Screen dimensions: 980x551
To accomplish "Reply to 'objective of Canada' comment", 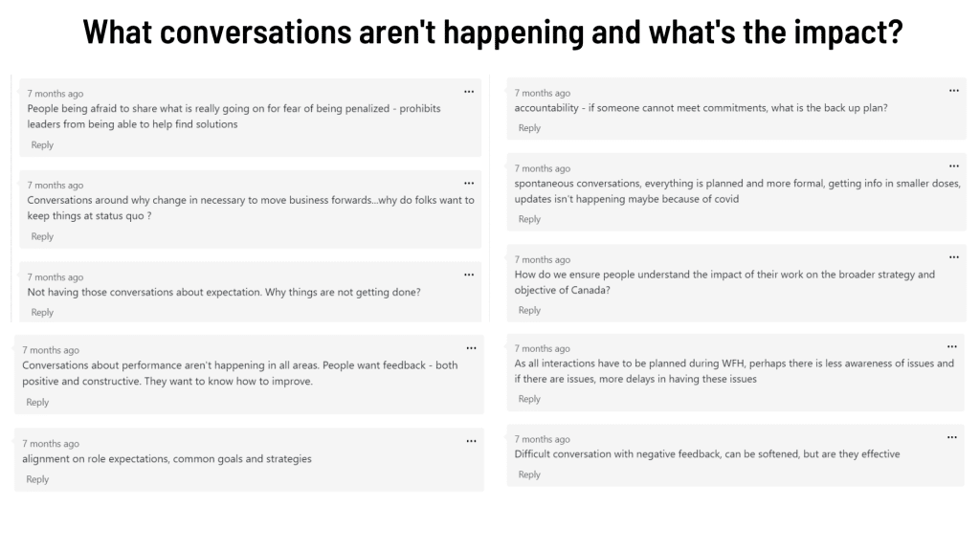I will [x=529, y=310].
